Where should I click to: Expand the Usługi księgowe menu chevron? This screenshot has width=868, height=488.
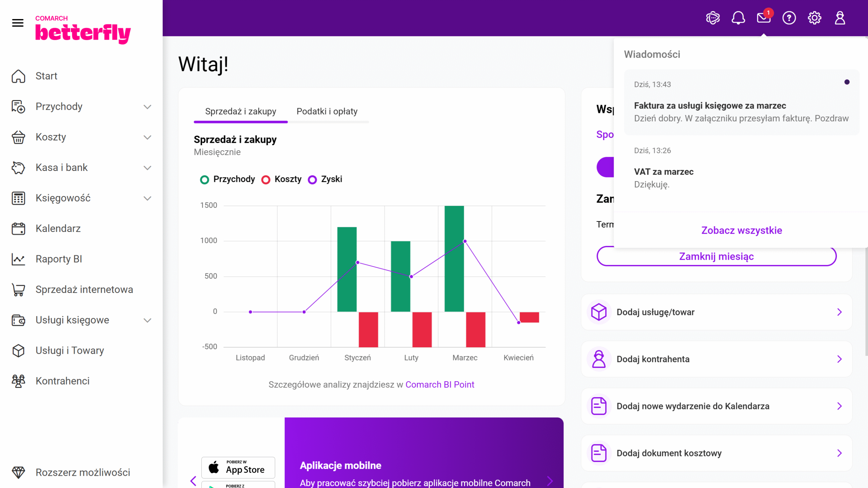click(147, 320)
